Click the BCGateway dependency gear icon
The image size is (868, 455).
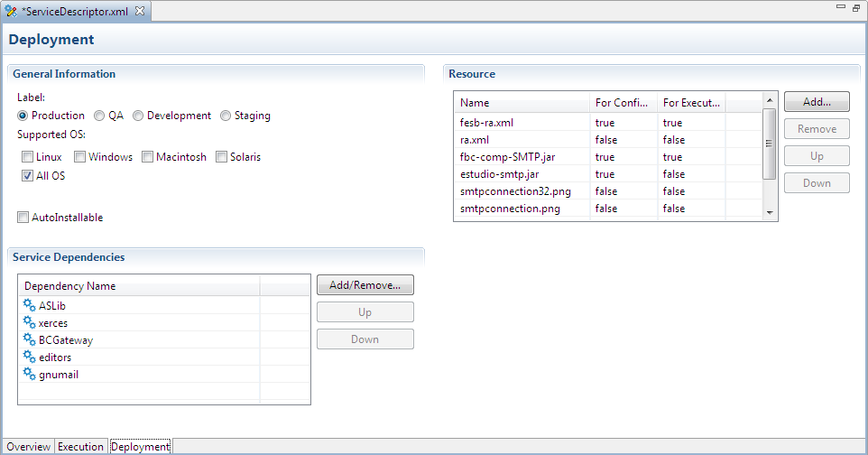[x=29, y=339]
